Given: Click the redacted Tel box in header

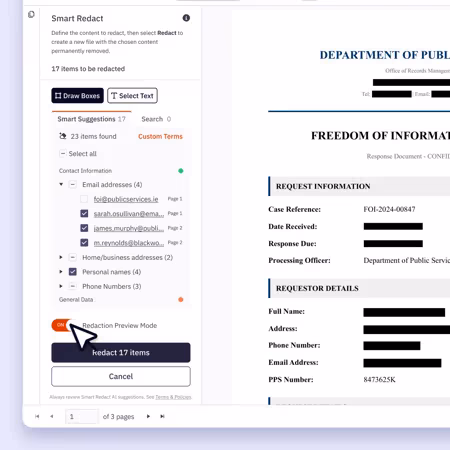Looking at the screenshot, I should pos(392,94).
